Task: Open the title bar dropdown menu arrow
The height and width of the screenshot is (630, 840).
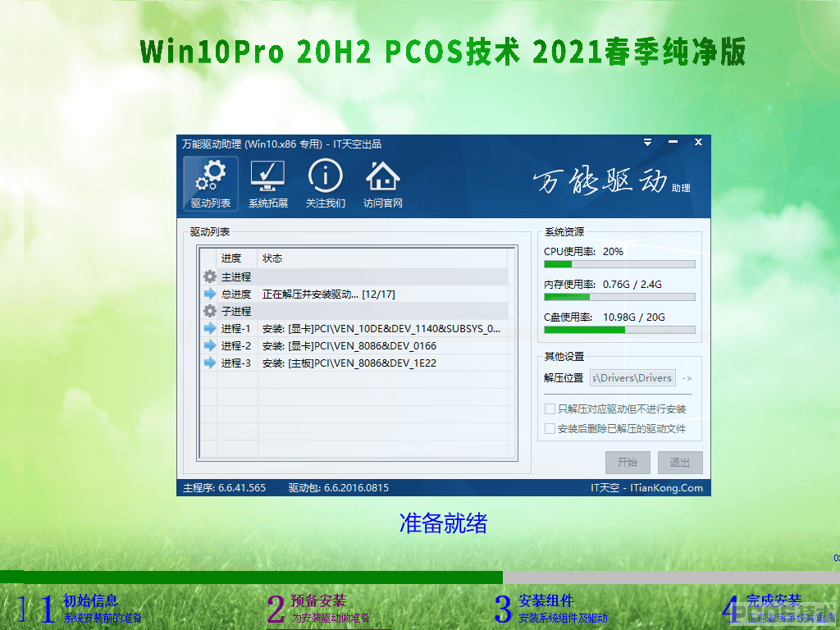Action: pos(648,142)
